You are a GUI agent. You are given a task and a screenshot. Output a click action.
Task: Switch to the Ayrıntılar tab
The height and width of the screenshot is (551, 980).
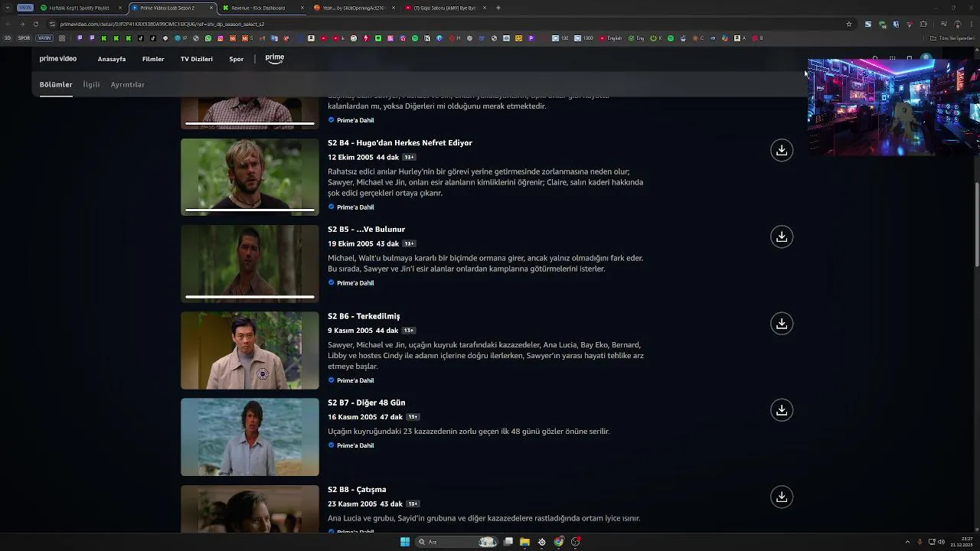pos(128,85)
